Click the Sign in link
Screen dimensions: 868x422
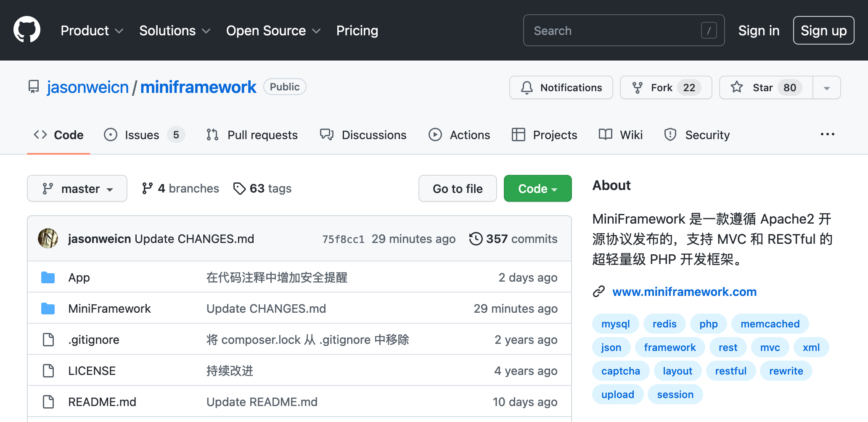click(759, 30)
